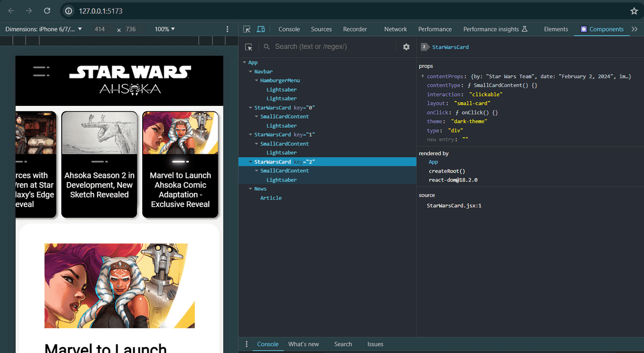Collapse the News tree node
Viewport: 644px width, 353px height.
[x=250, y=189]
